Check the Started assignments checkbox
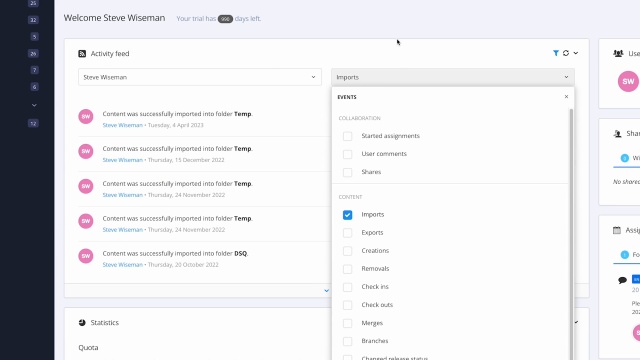The height and width of the screenshot is (360, 640). pos(347,136)
